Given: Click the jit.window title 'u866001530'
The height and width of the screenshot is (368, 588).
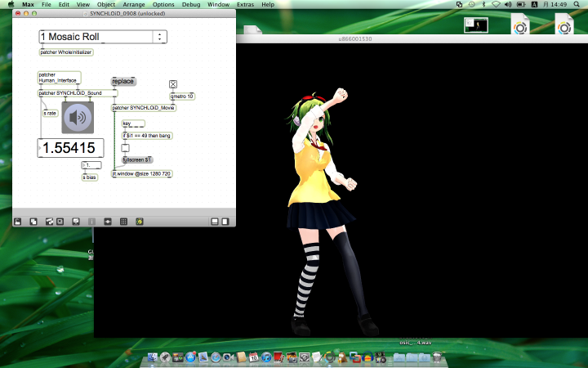Looking at the screenshot, I should [x=355, y=38].
